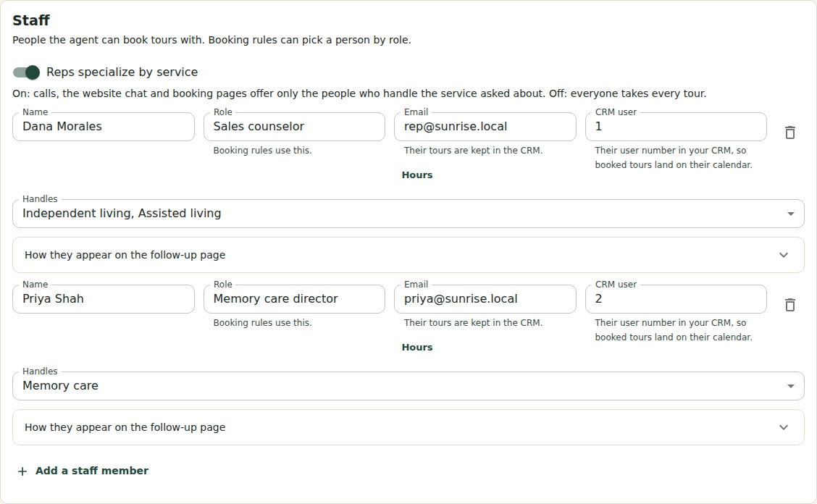Open the Handles dropdown showing Memory care
The width and height of the screenshot is (817, 504).
click(x=408, y=386)
